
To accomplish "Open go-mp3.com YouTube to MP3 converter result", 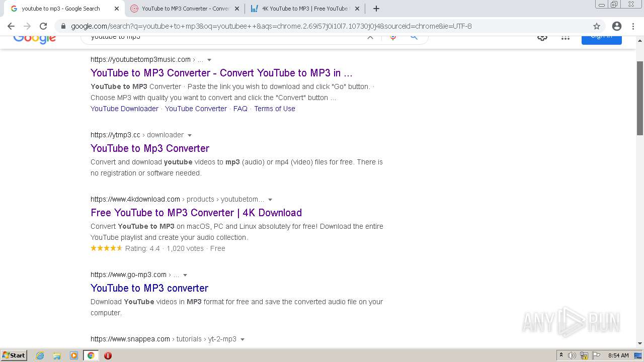I will [x=149, y=288].
